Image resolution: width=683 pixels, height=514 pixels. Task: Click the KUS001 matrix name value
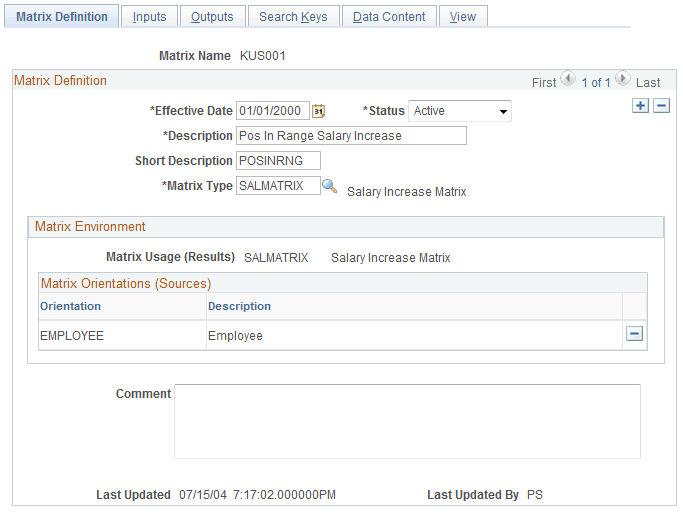[x=263, y=56]
